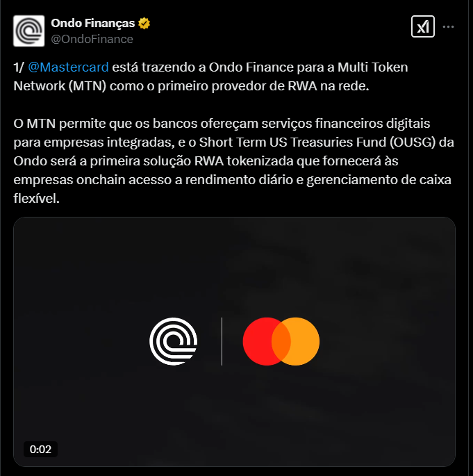Click the gold verified badge
The height and width of the screenshot is (476, 473).
(x=144, y=24)
